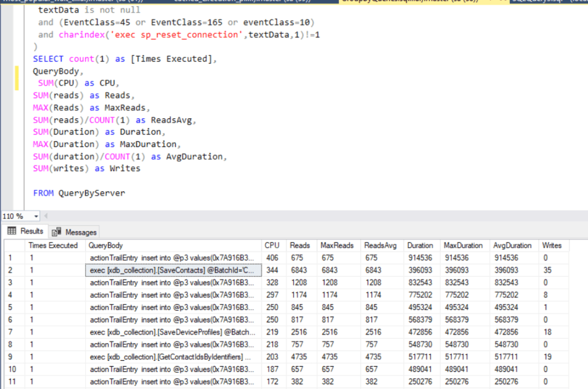
Task: Open the Messages tab
Action: (75, 232)
